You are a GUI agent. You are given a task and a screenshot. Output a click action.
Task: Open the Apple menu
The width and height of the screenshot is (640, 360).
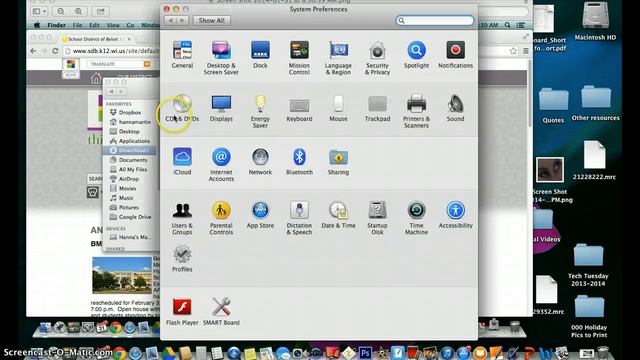[x=37, y=25]
